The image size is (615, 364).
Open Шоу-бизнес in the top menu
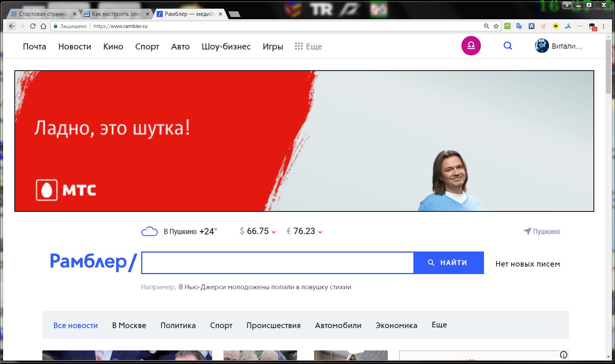click(226, 46)
